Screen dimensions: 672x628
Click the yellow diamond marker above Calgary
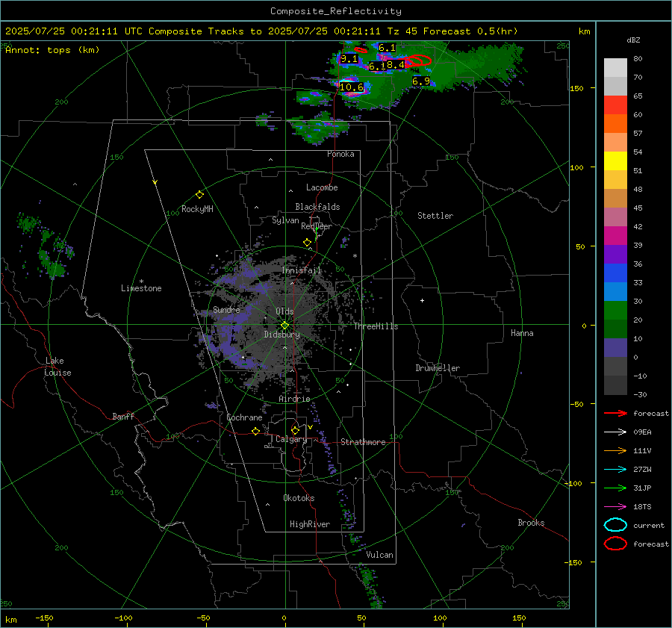pos(295,430)
